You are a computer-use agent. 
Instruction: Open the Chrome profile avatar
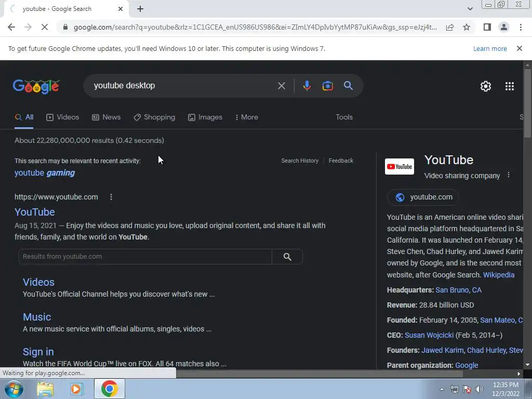(504, 27)
